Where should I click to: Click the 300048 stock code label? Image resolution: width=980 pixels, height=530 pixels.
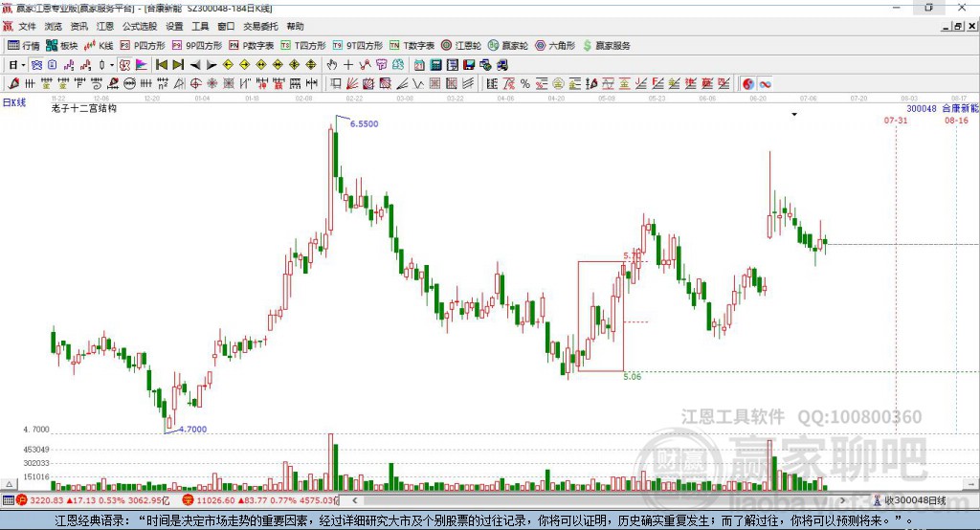922,109
